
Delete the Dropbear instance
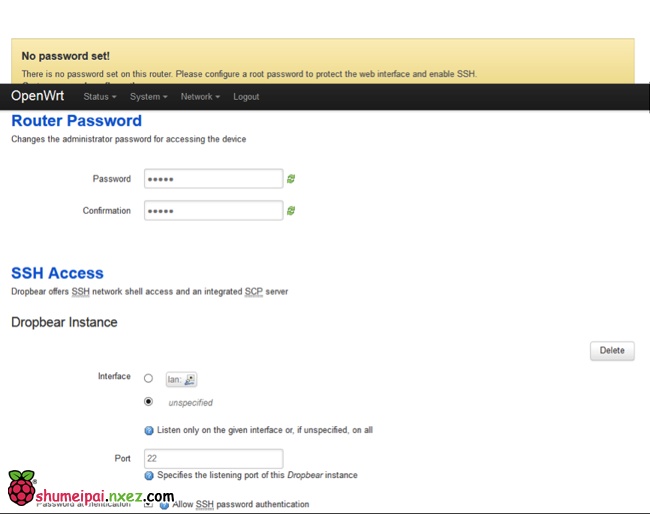point(612,351)
